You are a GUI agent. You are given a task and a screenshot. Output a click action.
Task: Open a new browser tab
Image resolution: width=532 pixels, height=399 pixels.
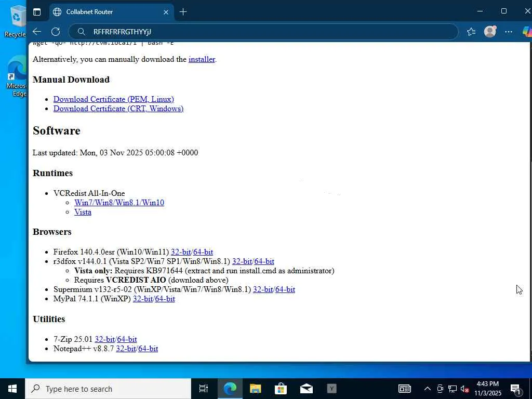(x=183, y=12)
